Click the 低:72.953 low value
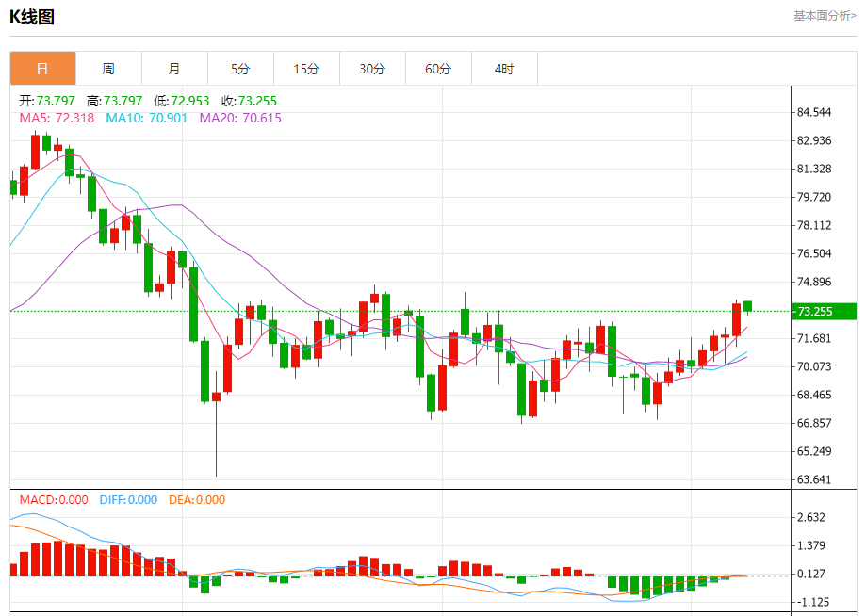The height and width of the screenshot is (616, 866). tap(182, 101)
